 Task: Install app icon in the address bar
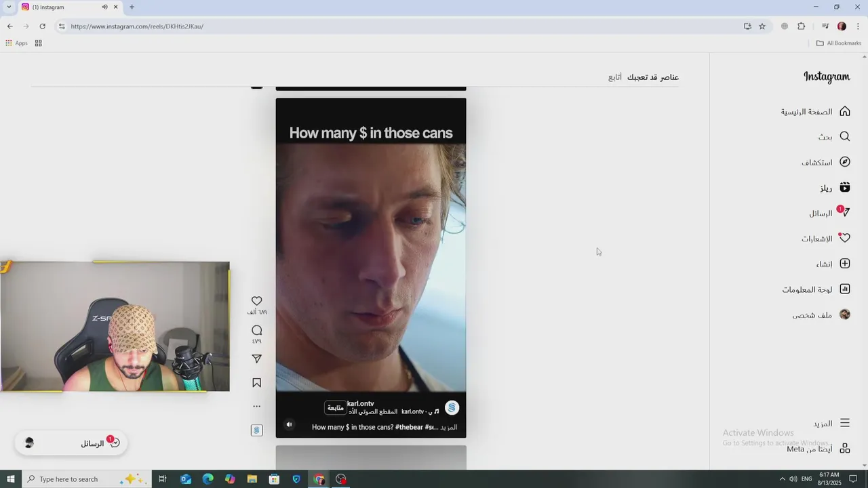[x=747, y=26]
